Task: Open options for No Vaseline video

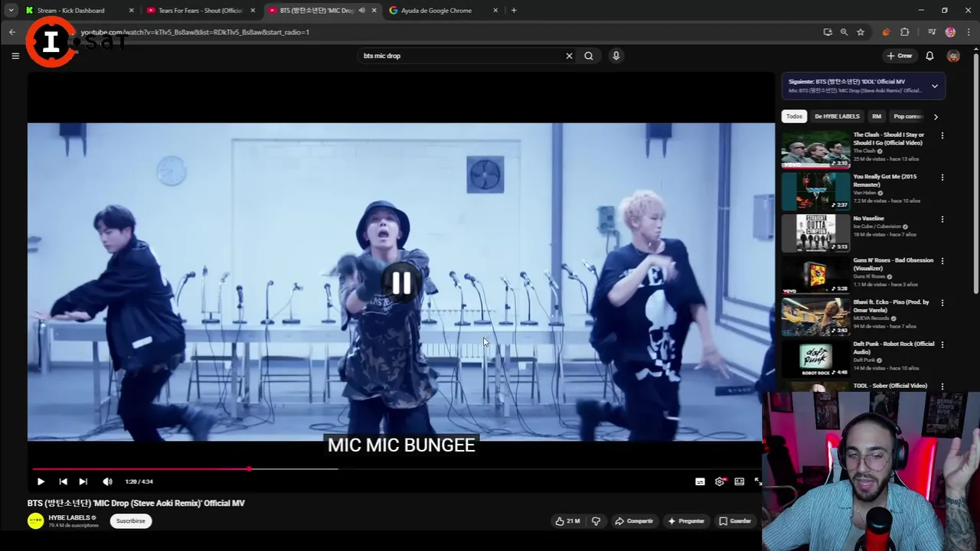Action: tap(942, 220)
